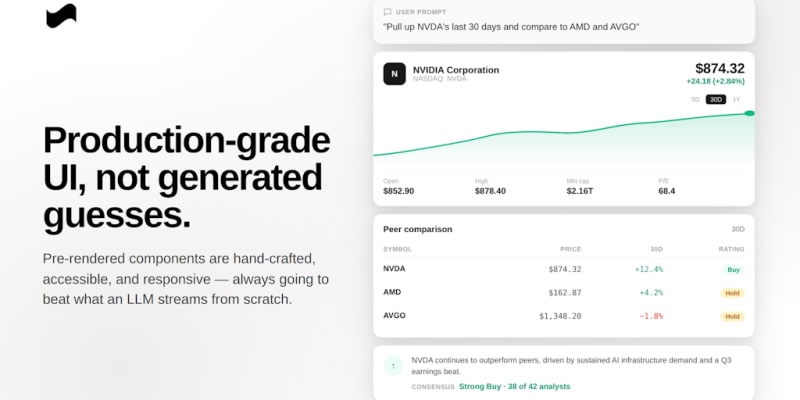Switch chart to 1Y range

736,99
